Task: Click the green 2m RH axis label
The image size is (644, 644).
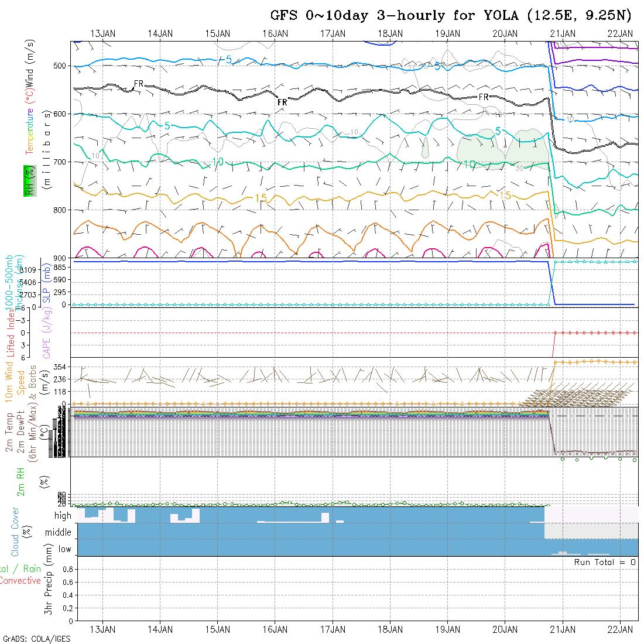Action: (20, 482)
